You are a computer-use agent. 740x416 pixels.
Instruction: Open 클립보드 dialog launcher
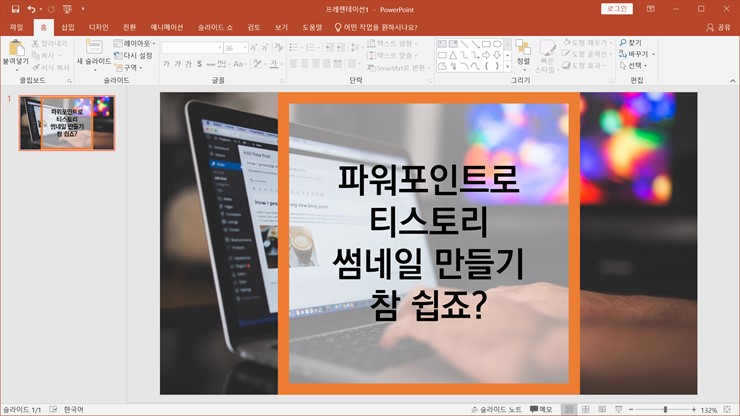[x=69, y=81]
